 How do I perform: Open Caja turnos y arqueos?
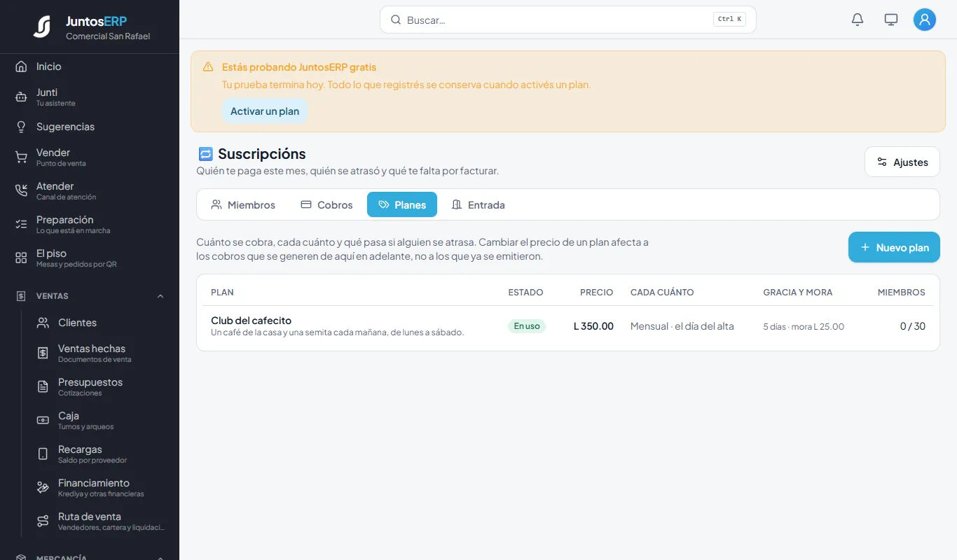[100, 420]
